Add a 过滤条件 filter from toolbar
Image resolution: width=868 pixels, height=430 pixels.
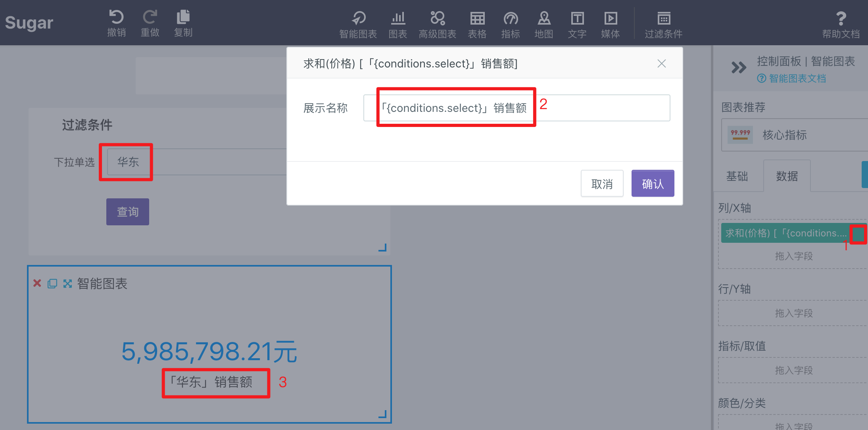[x=664, y=25]
